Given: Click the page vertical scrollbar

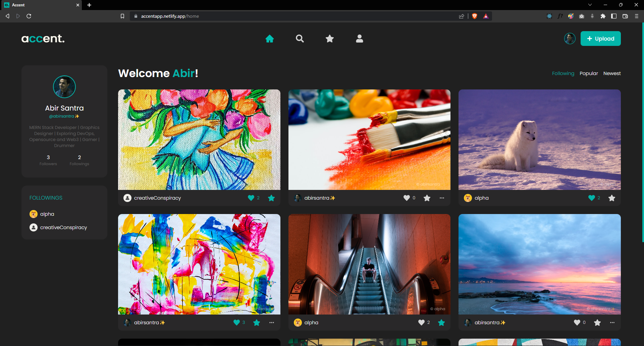Looking at the screenshot, I should pyautogui.click(x=643, y=132).
